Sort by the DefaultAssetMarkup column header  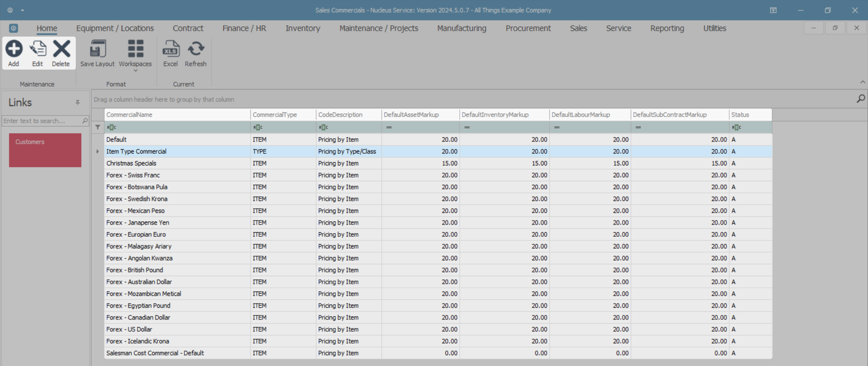[x=420, y=115]
